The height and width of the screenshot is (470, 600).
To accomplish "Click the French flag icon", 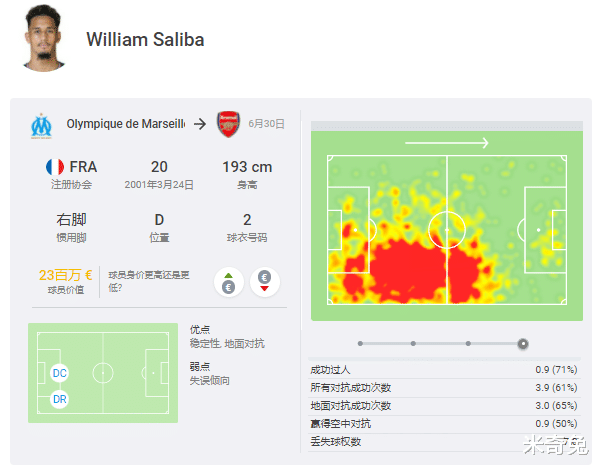I will pyautogui.click(x=55, y=167).
